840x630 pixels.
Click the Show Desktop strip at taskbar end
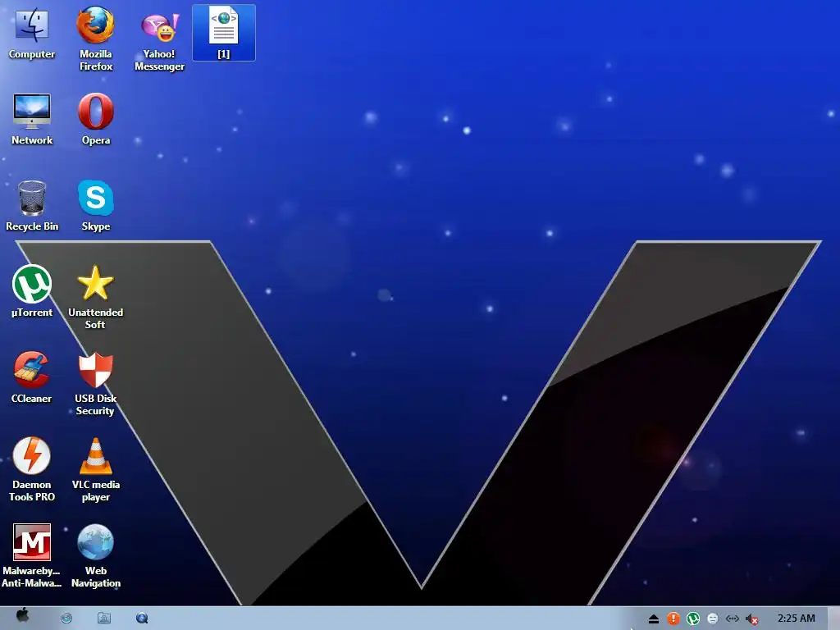834,619
